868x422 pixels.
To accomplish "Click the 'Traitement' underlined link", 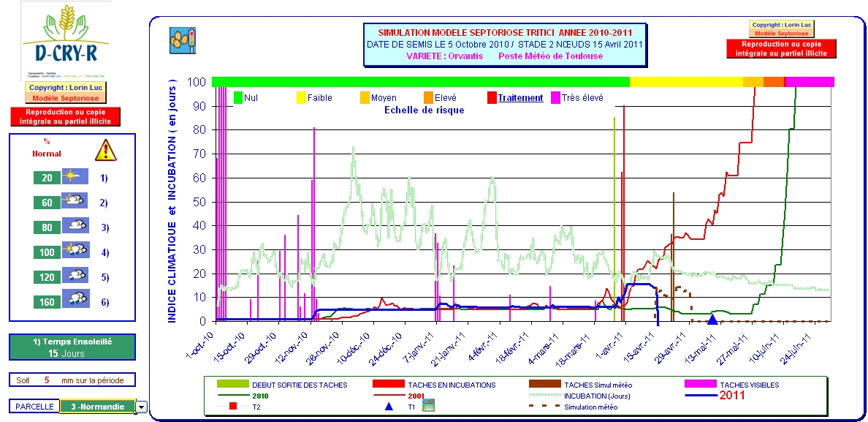I will [520, 98].
